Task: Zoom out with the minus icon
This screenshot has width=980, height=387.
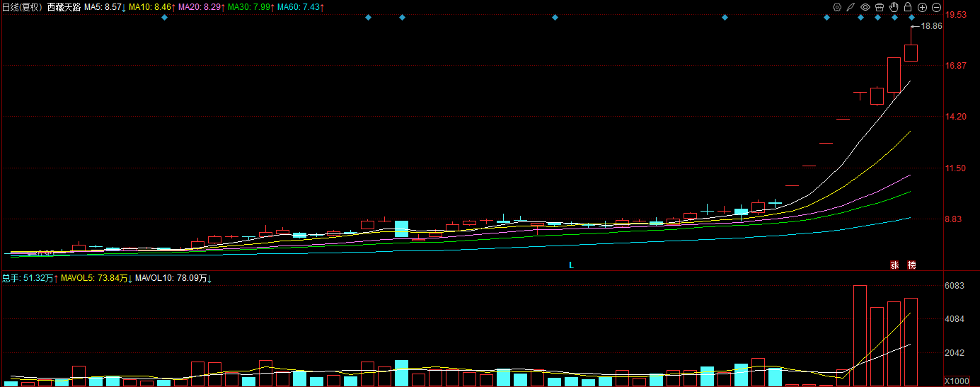Action: pos(936,7)
